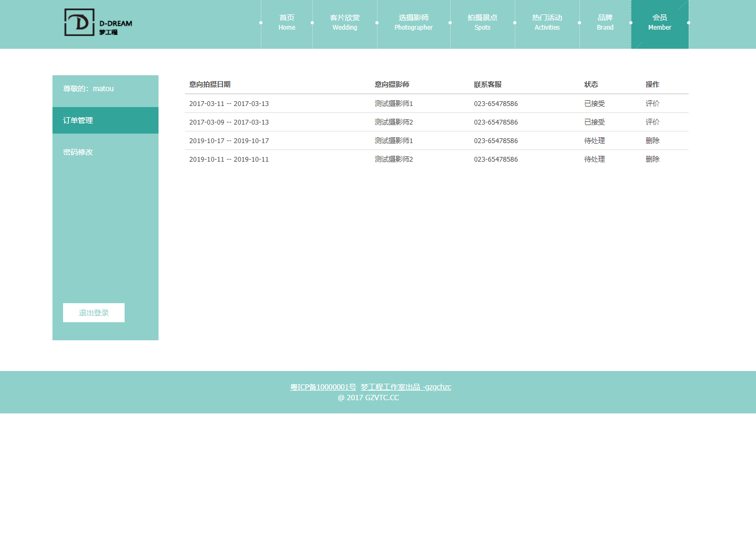This screenshot has height=556, width=756.
Task: Go to 客片欣赏 Wedding page
Action: pos(345,23)
